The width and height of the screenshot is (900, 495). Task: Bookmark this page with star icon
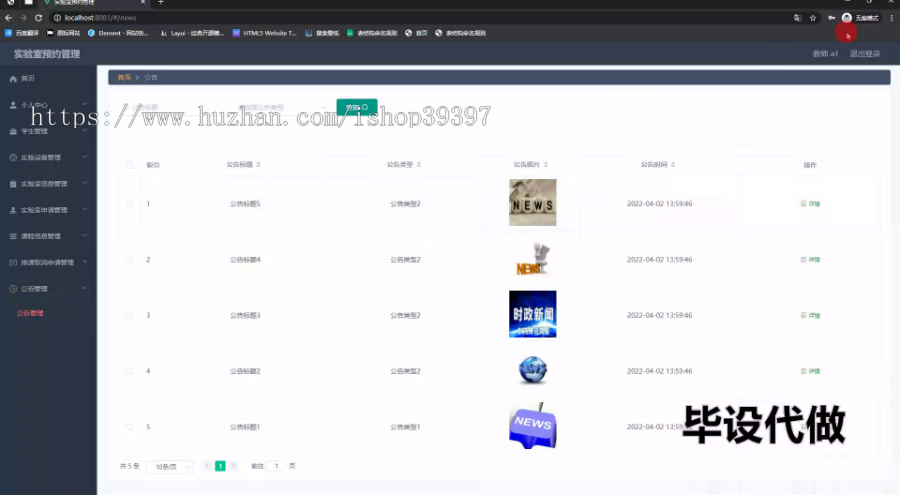[x=813, y=18]
